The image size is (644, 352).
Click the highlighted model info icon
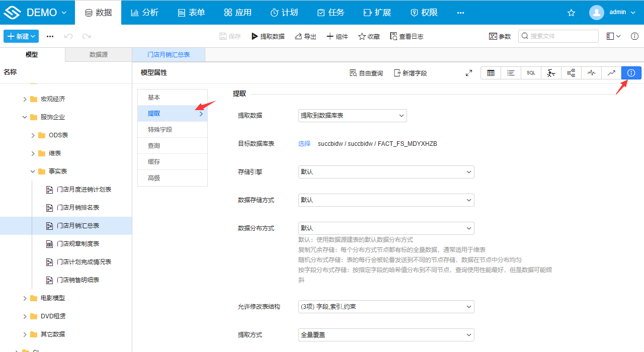pos(631,72)
